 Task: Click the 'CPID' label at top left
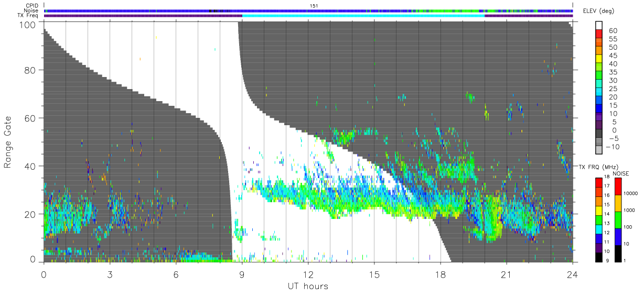31,6
